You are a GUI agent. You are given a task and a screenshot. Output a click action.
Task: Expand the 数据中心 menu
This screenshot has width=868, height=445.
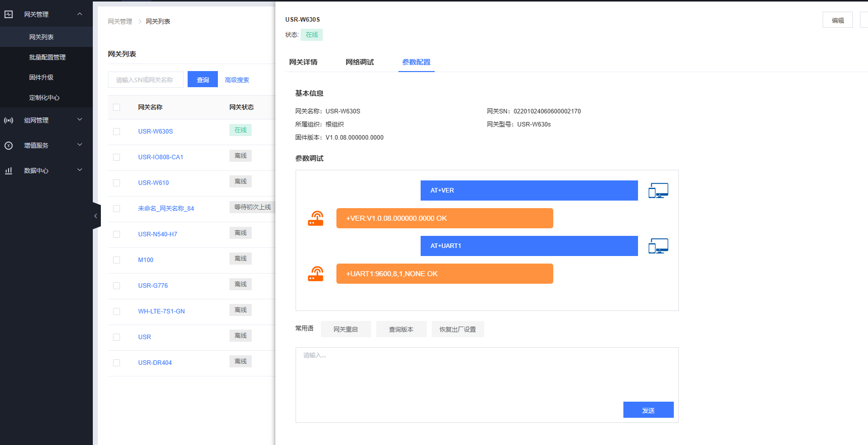(x=80, y=170)
